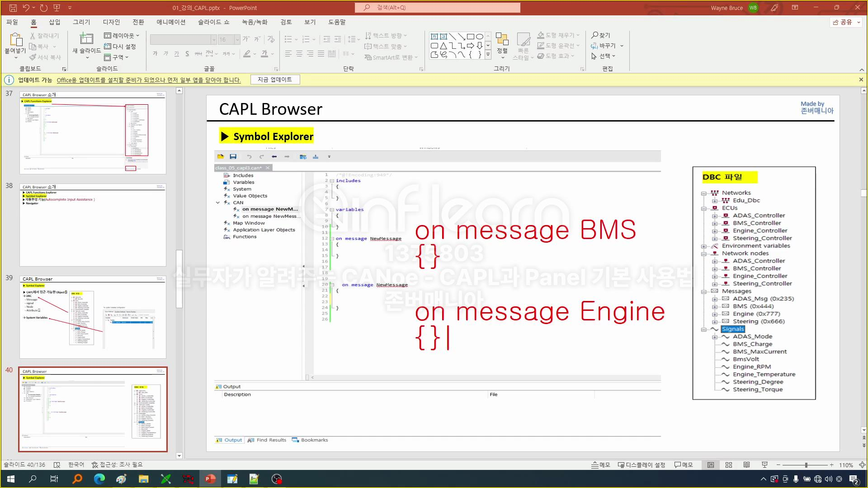Screen dimensions: 868x488
Task: Toggle strikethrough formatting
Action: pos(198,54)
